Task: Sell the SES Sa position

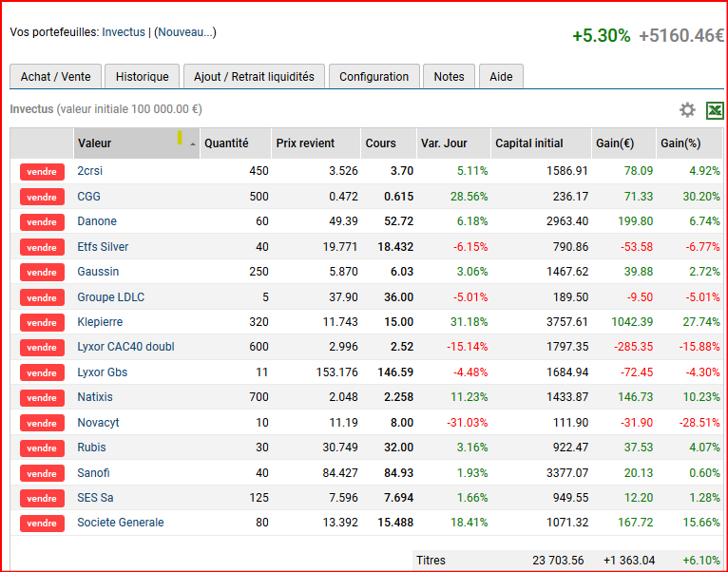Action: [42, 498]
